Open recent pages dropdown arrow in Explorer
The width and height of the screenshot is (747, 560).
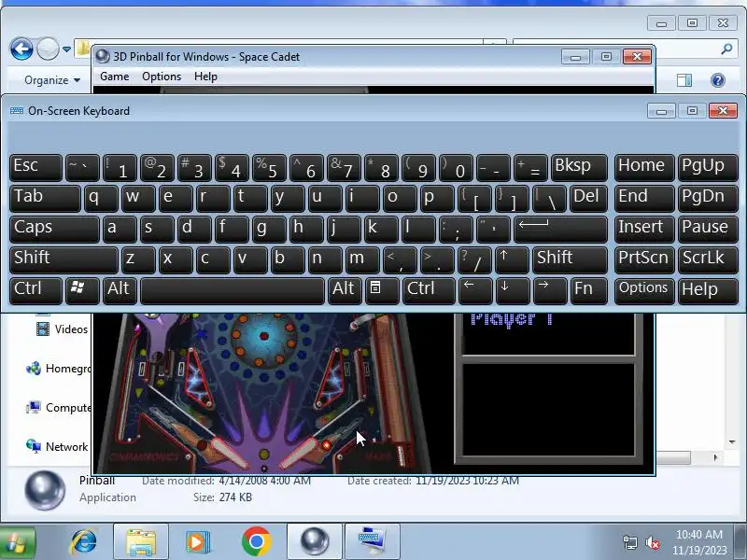coord(66,49)
